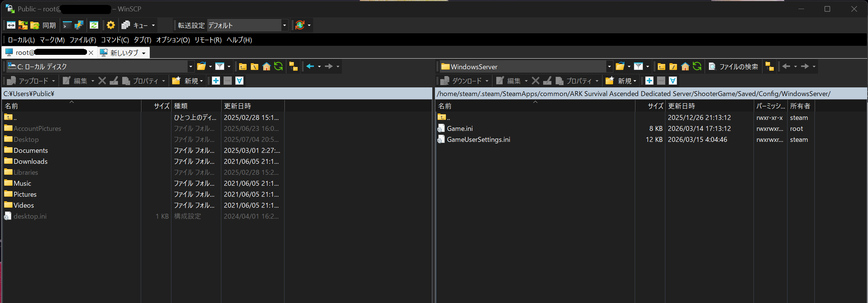Click the remote directory tree icon
The width and height of the screenshot is (868, 303).
click(x=769, y=67)
